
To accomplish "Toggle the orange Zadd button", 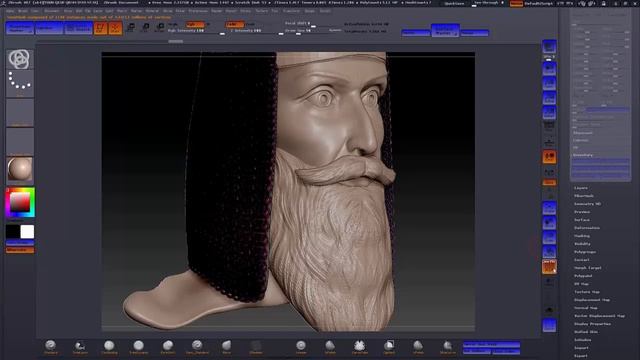I will tap(234, 24).
